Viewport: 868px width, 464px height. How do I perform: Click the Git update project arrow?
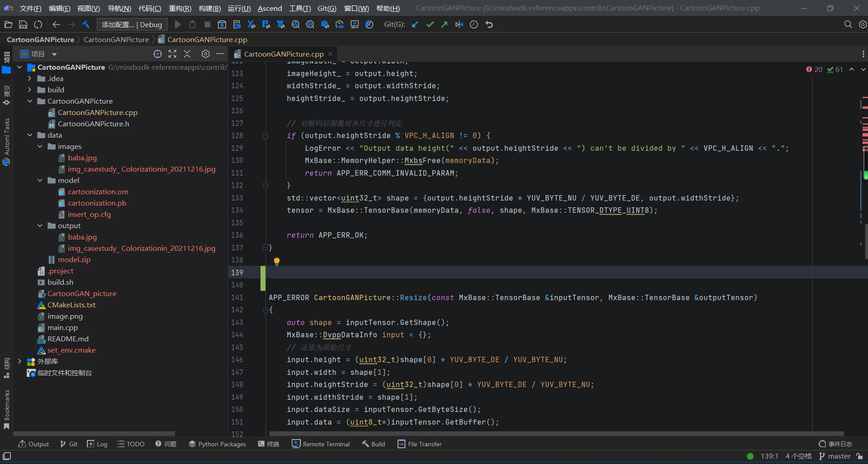pos(415,24)
